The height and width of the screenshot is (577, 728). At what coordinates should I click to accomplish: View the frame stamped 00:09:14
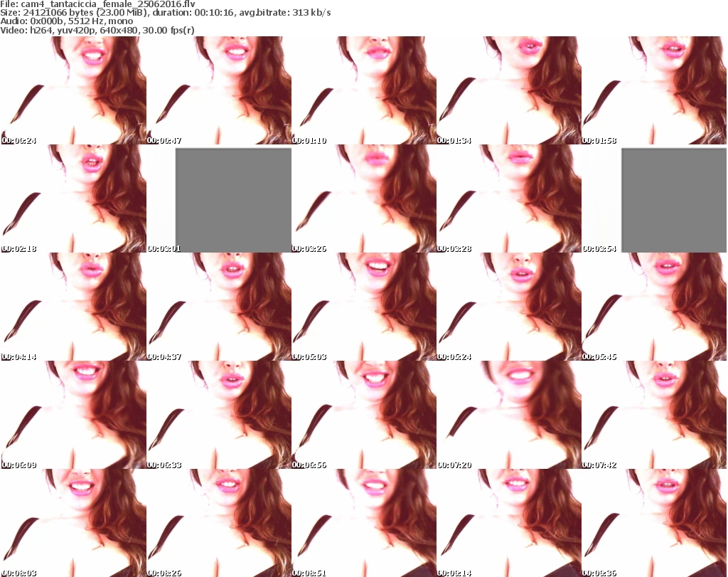[509, 523]
